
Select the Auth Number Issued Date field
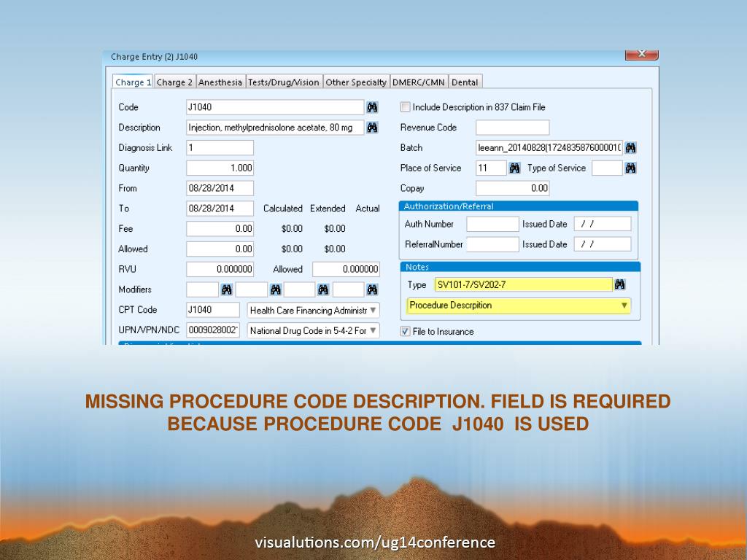pyautogui.click(x=603, y=224)
